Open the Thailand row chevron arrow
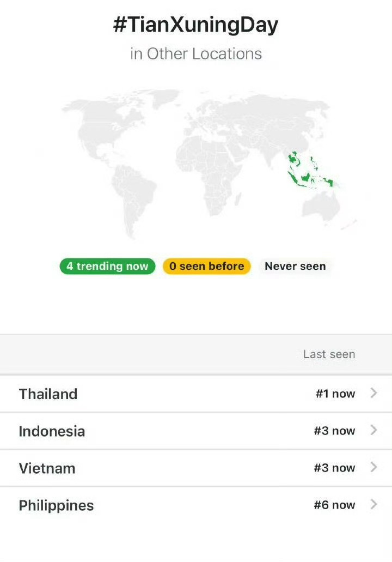392x562 pixels. pyautogui.click(x=373, y=393)
